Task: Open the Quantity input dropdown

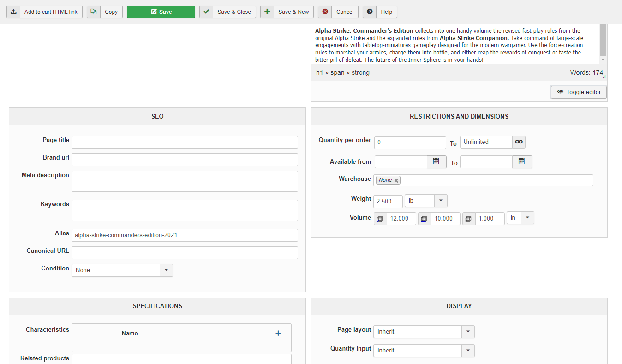Action: click(x=468, y=351)
